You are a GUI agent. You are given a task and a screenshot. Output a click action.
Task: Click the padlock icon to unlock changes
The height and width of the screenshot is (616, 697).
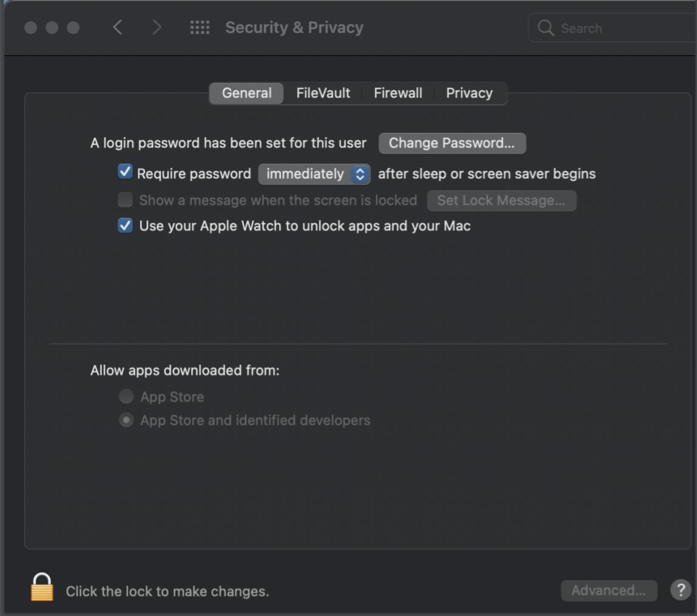[42, 588]
